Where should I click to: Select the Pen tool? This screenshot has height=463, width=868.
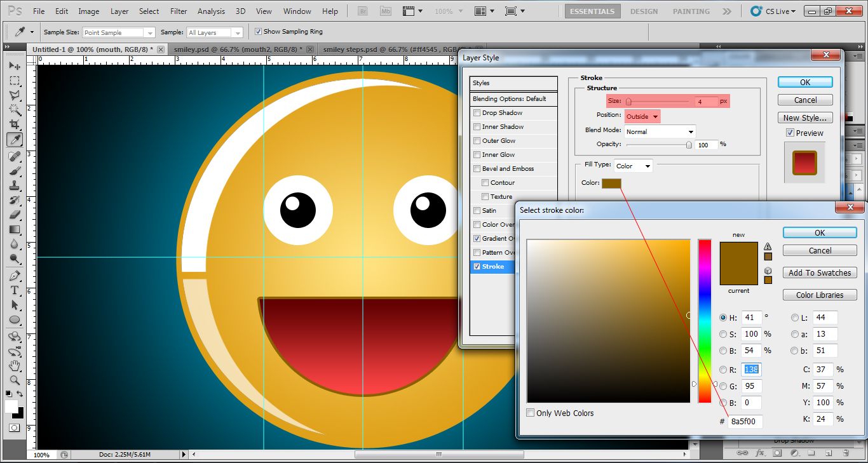point(14,275)
